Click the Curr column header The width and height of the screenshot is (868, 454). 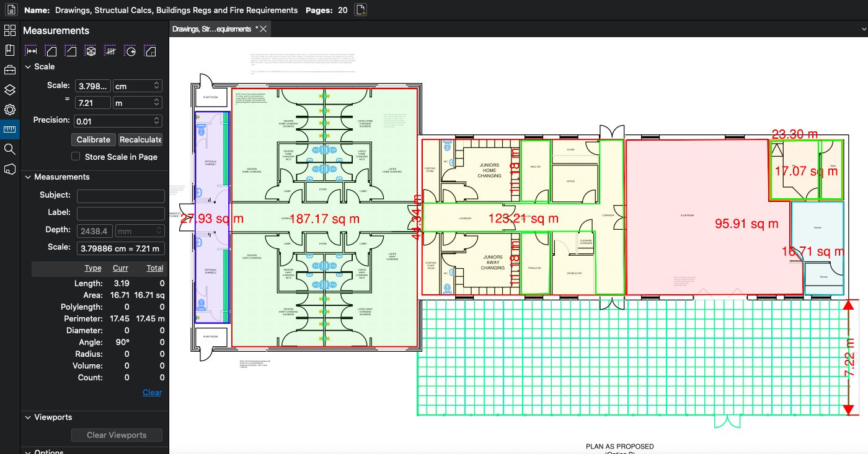[x=120, y=268]
